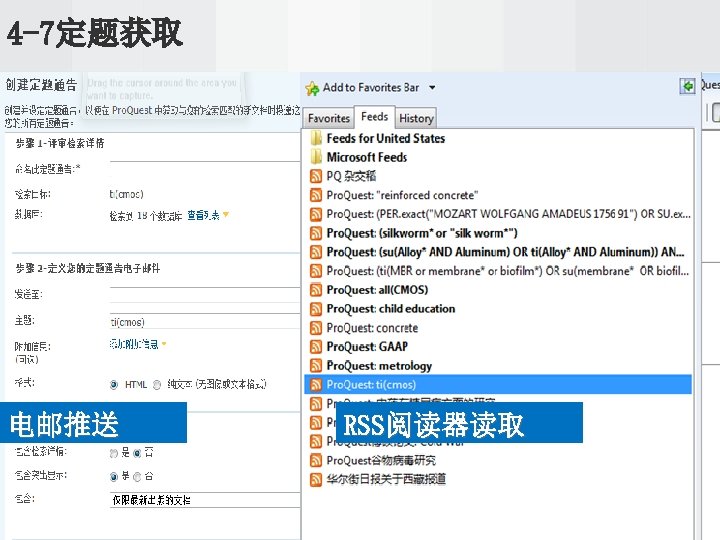Image resolution: width=720 pixels, height=540 pixels.
Task: Click the folder icon beside Feeds for United States
Action: 316,138
